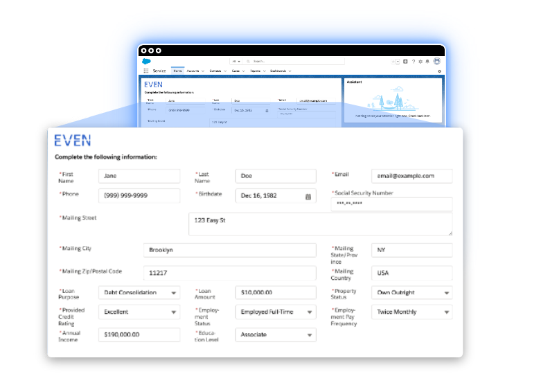Click the EVEN logo in the background window
This screenshot has width=541, height=392.
[x=153, y=84]
